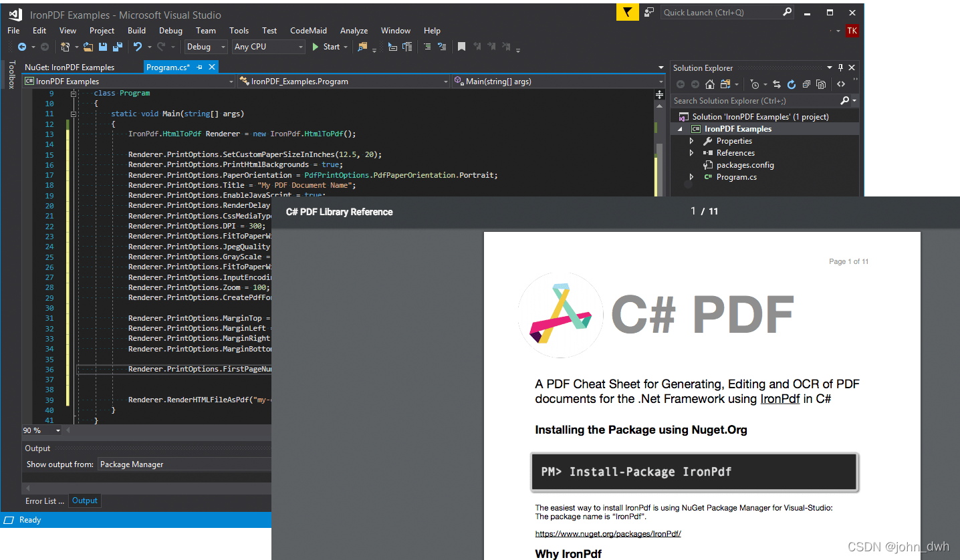This screenshot has width=960, height=560.
Task: Click the yellow feedback funnel in the title bar
Action: tap(627, 12)
